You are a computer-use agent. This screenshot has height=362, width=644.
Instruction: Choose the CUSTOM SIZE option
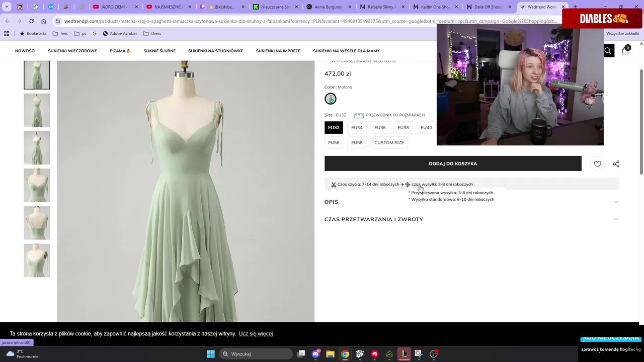pyautogui.click(x=389, y=143)
